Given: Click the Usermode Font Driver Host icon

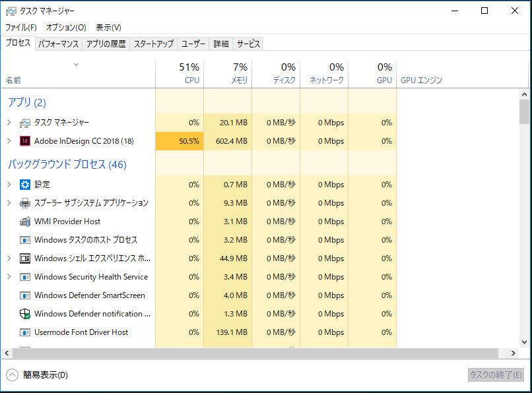Looking at the screenshot, I should [x=25, y=332].
